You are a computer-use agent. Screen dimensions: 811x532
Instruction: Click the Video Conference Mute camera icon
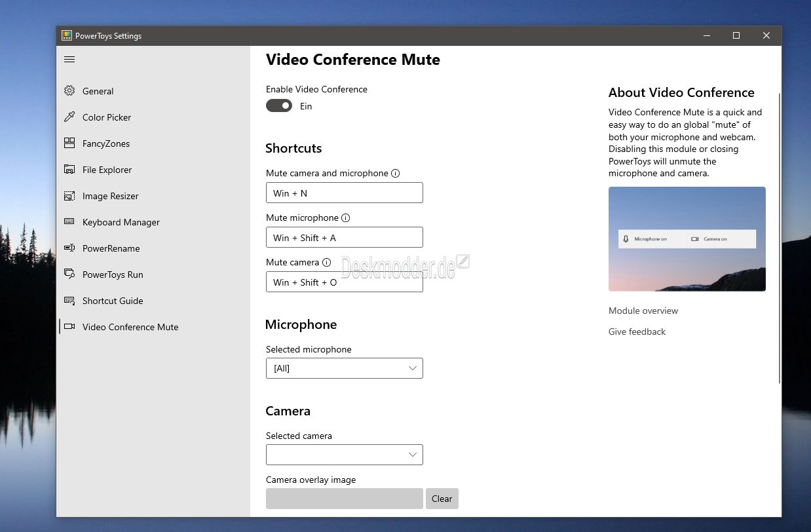point(69,327)
